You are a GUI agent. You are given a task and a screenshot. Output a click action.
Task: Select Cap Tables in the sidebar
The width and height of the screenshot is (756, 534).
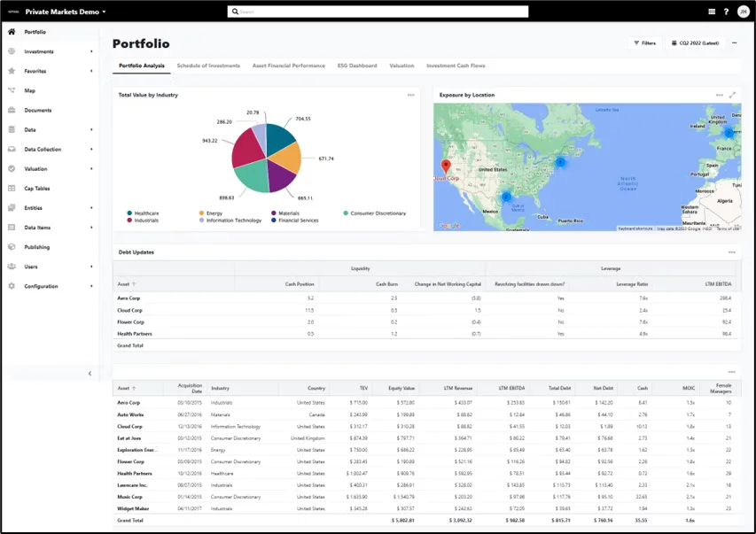coord(40,188)
